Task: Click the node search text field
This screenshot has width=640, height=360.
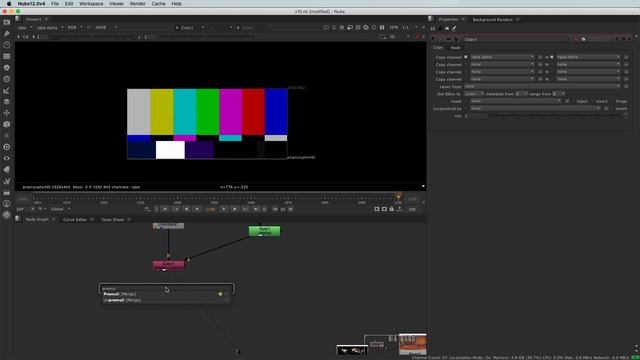Action: coord(167,289)
